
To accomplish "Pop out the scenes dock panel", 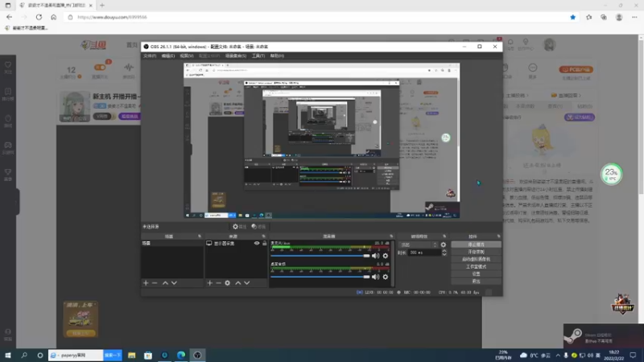I will coord(200,237).
